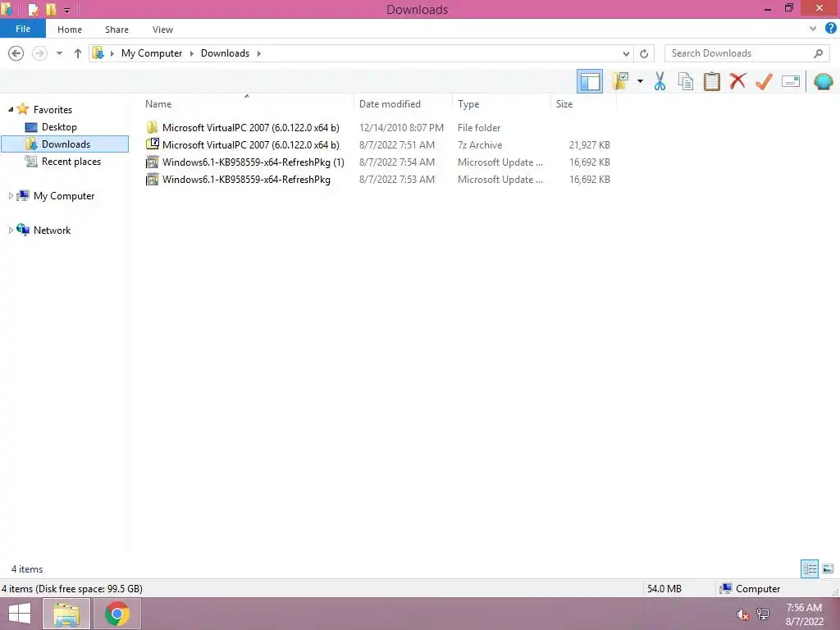Click New folder icon in quick access bar

(x=51, y=10)
